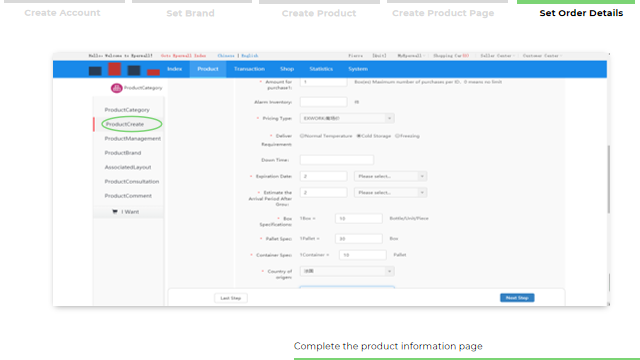Image resolution: width=640 pixels, height=360 pixels.
Task: Expand Seller Center menu
Action: click(497, 56)
